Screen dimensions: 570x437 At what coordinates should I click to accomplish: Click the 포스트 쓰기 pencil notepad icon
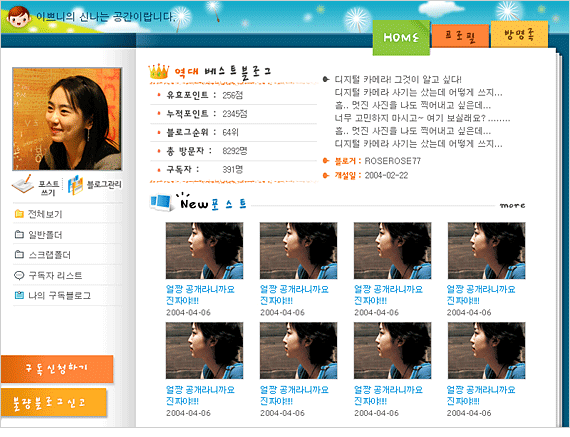(23, 184)
